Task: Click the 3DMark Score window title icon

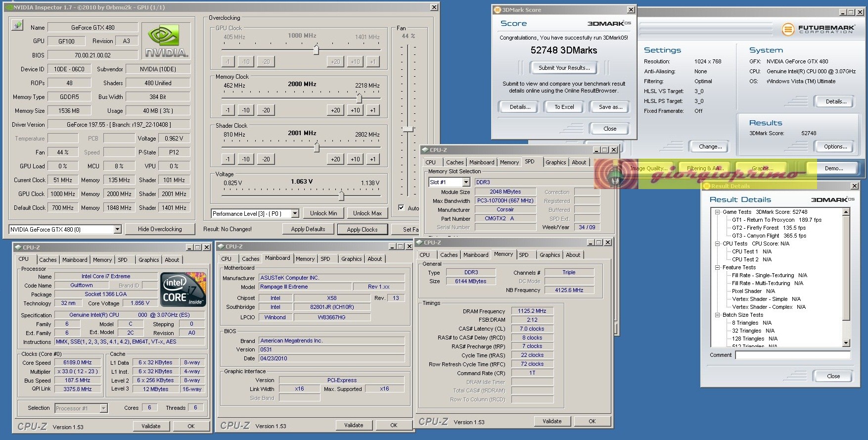Action: (x=497, y=10)
